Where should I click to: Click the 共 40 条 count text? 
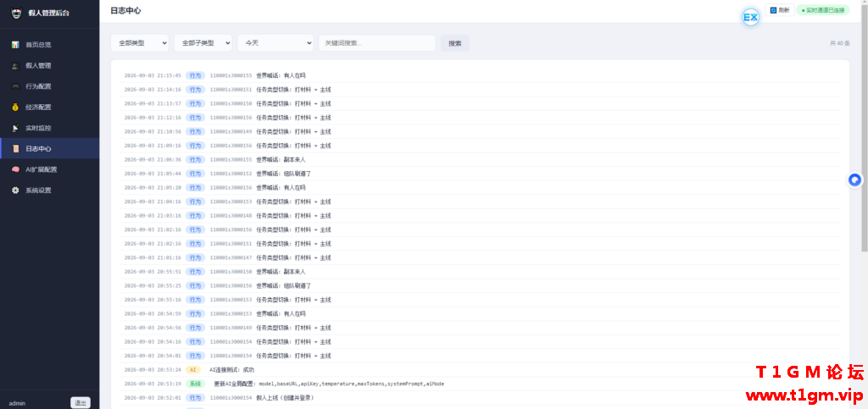click(840, 43)
